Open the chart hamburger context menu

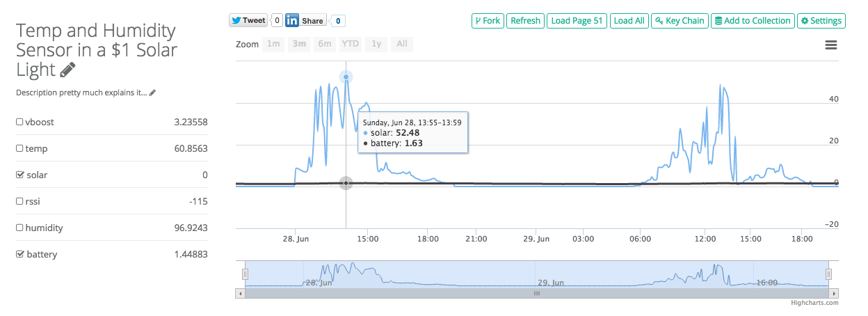[x=830, y=45]
